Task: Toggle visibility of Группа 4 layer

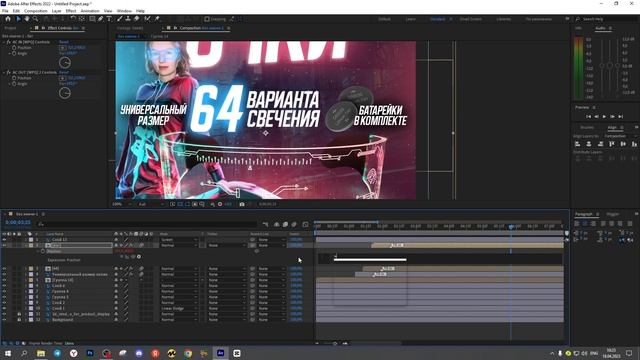Action: (4, 291)
